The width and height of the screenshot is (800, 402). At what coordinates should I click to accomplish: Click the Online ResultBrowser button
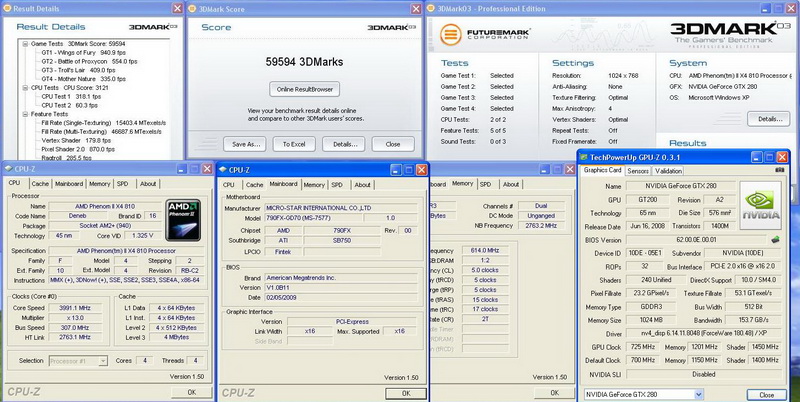click(x=305, y=89)
